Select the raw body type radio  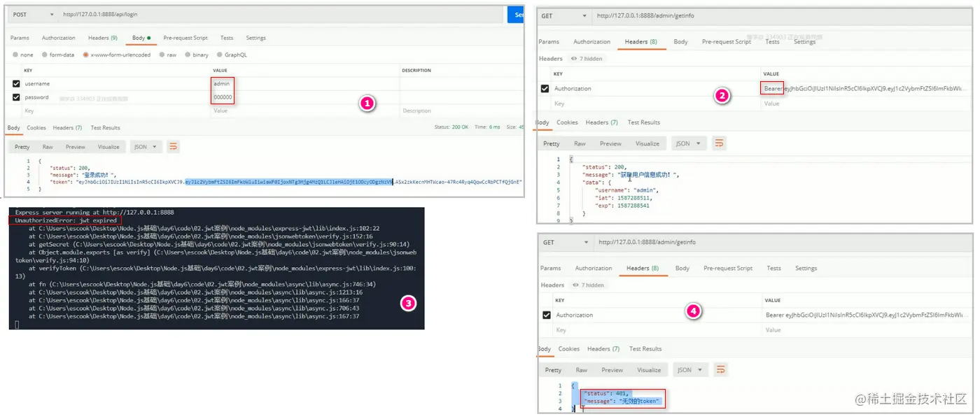(x=162, y=55)
